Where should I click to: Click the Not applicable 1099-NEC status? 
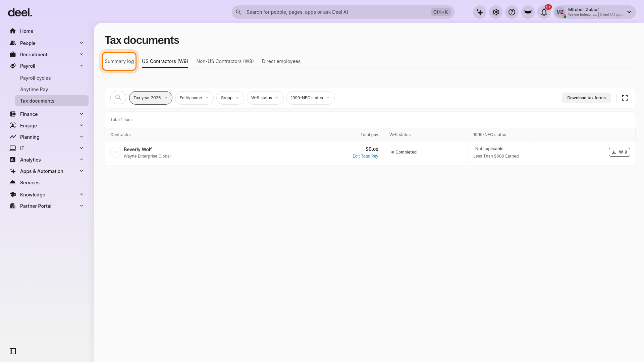[489, 149]
